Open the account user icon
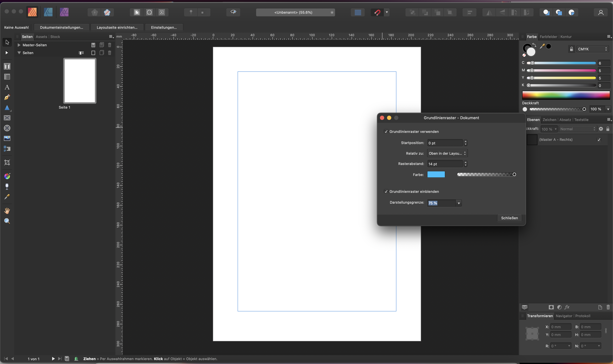Viewport: 613px width, 364px height. [x=601, y=12]
